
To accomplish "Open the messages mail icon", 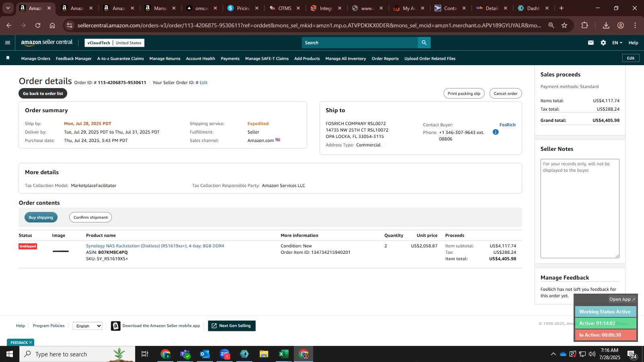I will 590,43.
